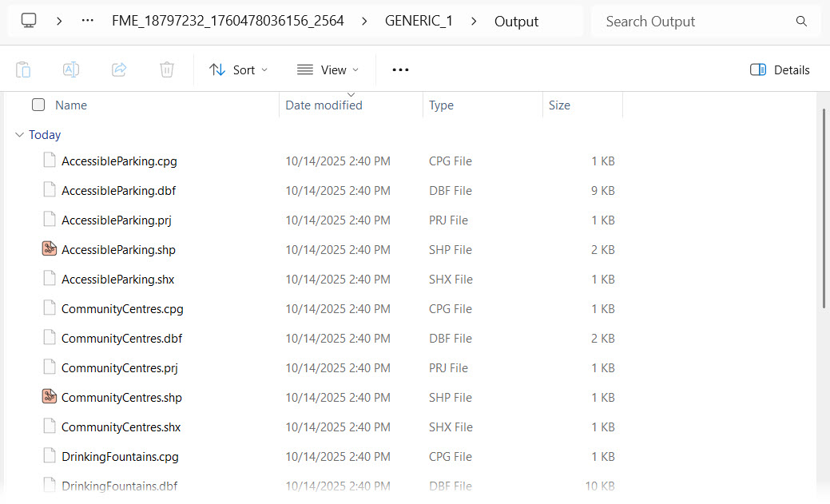This screenshot has width=830, height=504.
Task: Show hidden breadcrumb folders via ellipsis
Action: pos(88,21)
